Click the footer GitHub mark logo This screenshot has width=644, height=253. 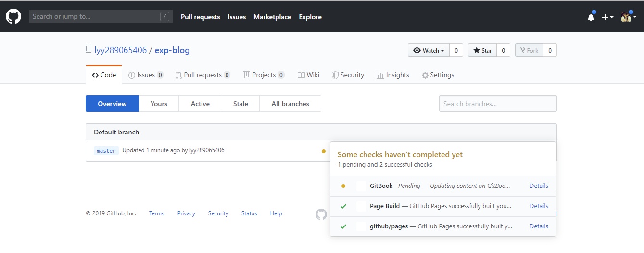coord(321,214)
